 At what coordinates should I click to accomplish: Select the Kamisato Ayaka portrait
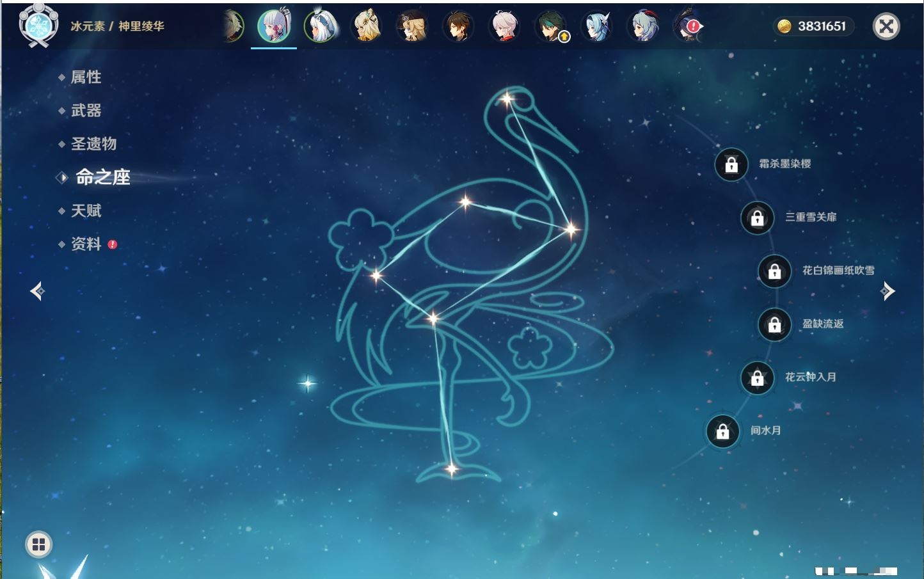pyautogui.click(x=274, y=26)
